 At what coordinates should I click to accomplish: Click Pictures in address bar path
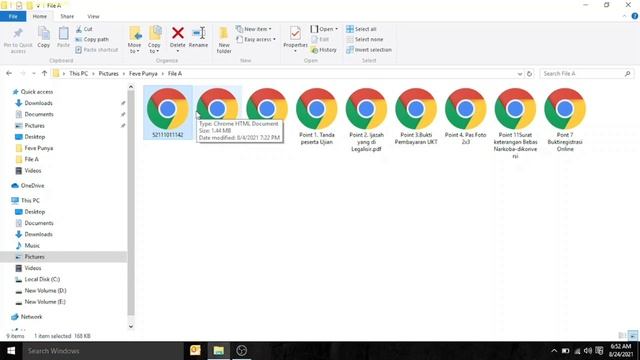pos(109,73)
